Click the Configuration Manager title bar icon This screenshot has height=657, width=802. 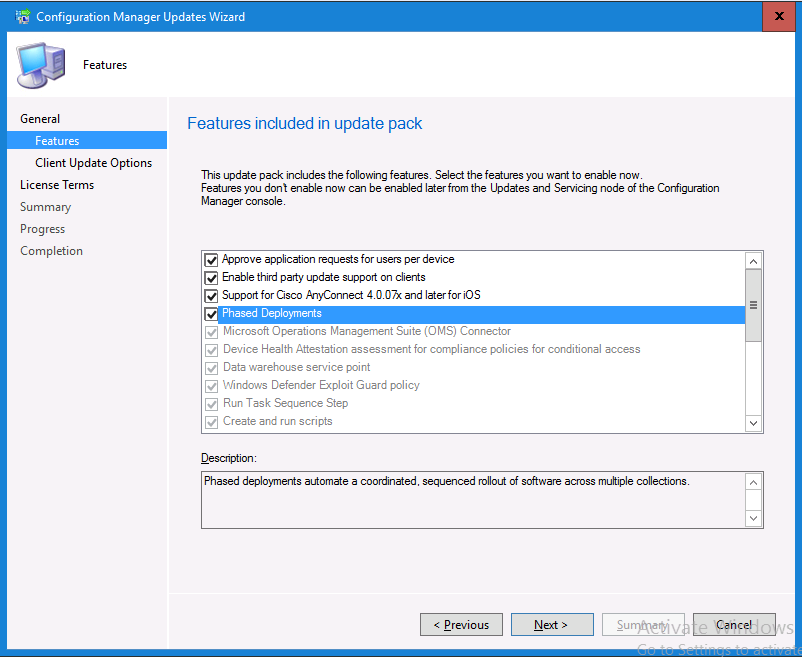(23, 17)
